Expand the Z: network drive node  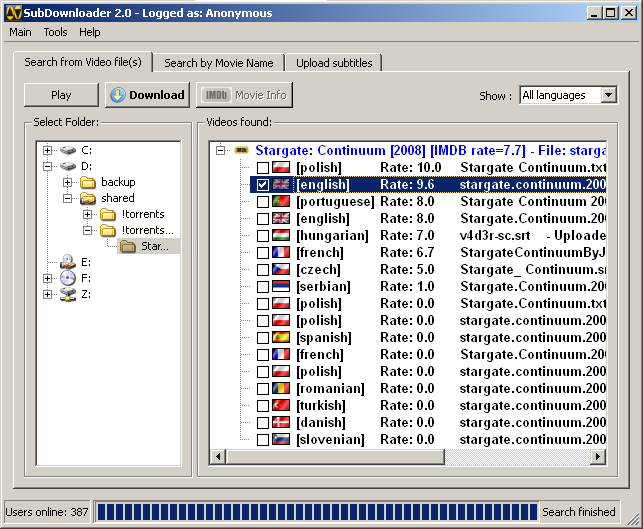tap(48, 294)
